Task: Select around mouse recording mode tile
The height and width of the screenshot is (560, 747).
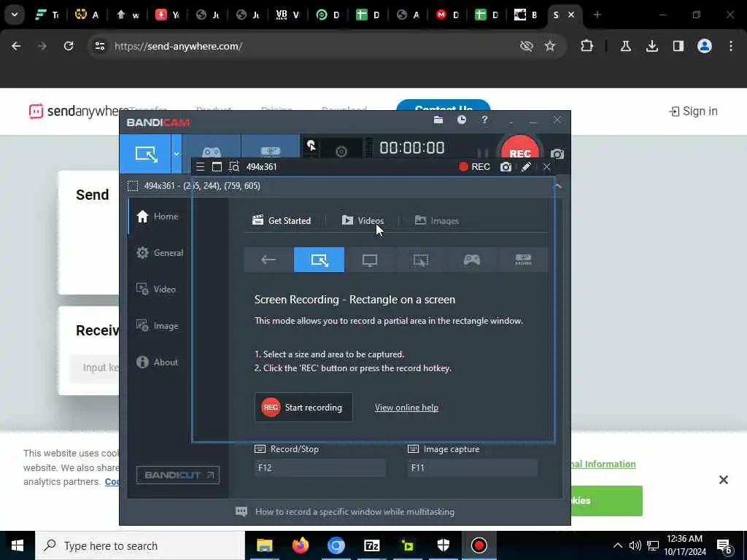Action: [421, 260]
